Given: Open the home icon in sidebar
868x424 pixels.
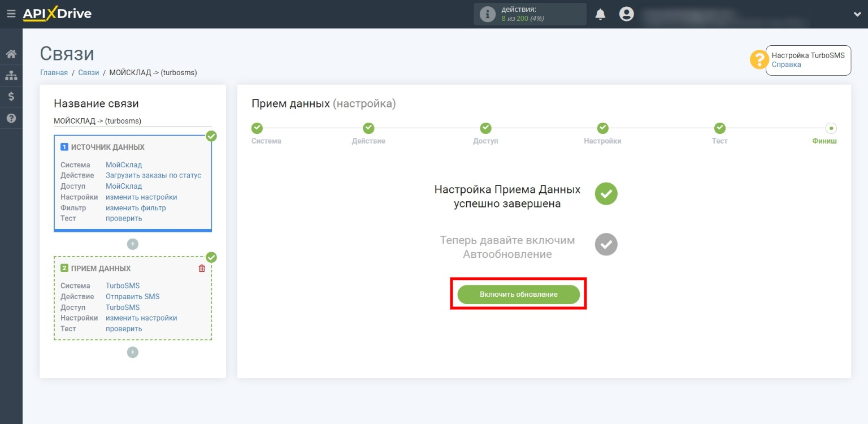Looking at the screenshot, I should pyautogui.click(x=11, y=54).
